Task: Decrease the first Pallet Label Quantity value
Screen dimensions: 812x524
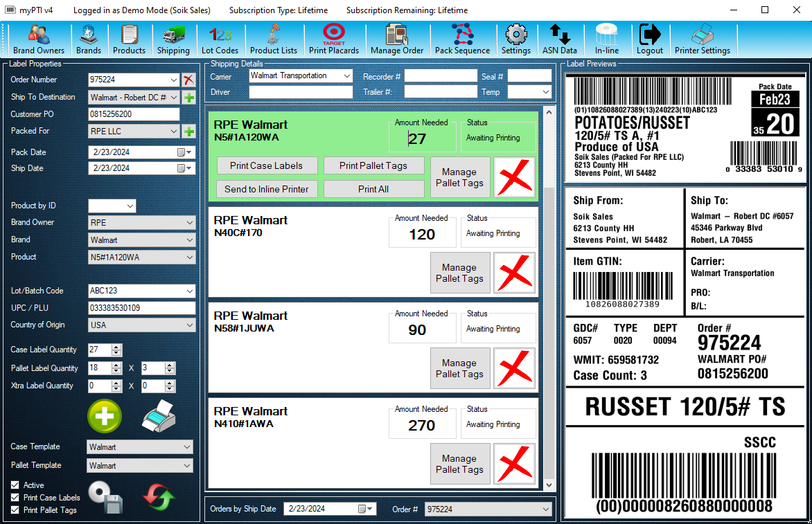Action: [x=116, y=371]
